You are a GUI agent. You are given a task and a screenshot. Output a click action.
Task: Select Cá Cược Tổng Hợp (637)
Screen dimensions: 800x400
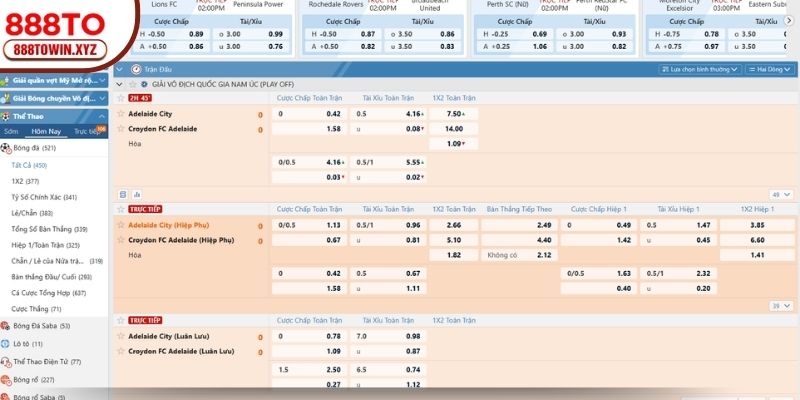click(x=48, y=293)
